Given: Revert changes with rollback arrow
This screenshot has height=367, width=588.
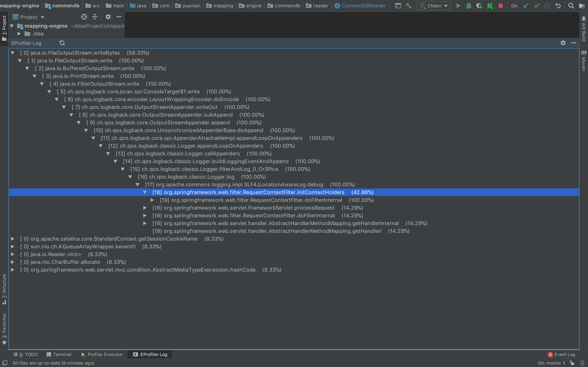Looking at the screenshot, I should coord(558,6).
